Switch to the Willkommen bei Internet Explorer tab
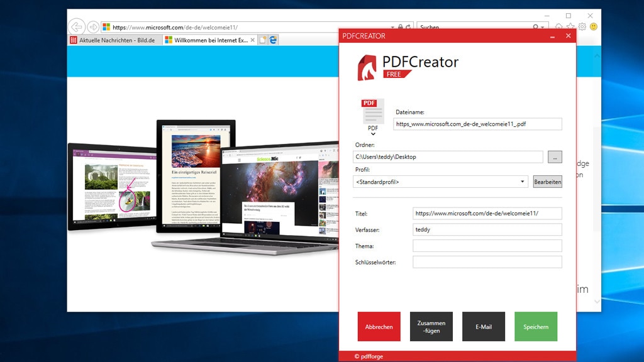The image size is (644, 362). 208,40
